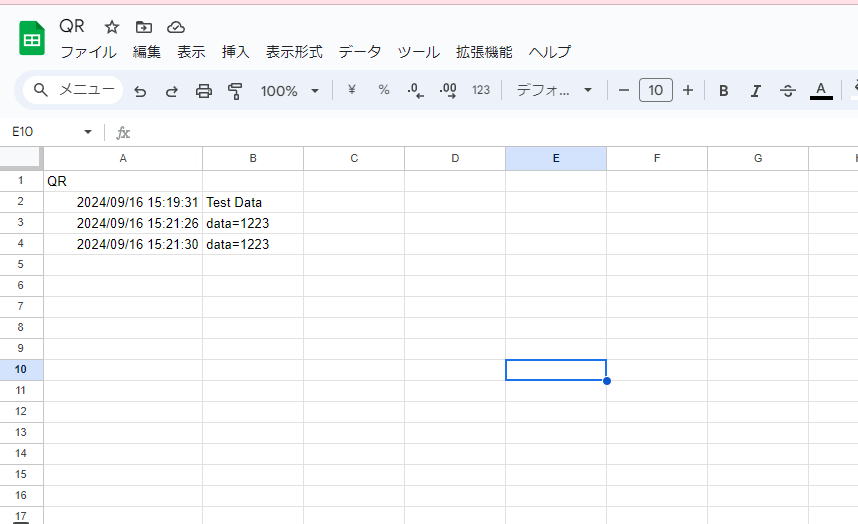Image resolution: width=858 pixels, height=524 pixels.
Task: Select column A header
Action: tap(123, 159)
